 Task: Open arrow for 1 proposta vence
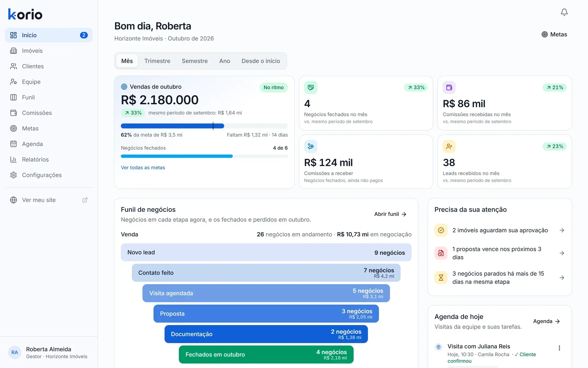point(562,253)
